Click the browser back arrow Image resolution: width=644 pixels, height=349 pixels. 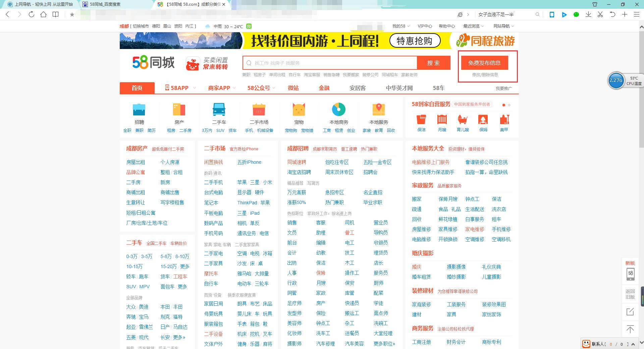(x=7, y=14)
